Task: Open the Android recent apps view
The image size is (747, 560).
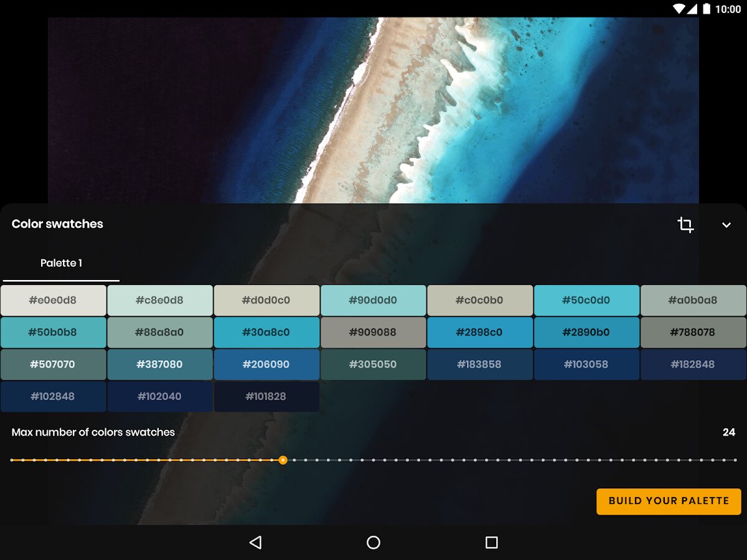Action: (x=492, y=543)
